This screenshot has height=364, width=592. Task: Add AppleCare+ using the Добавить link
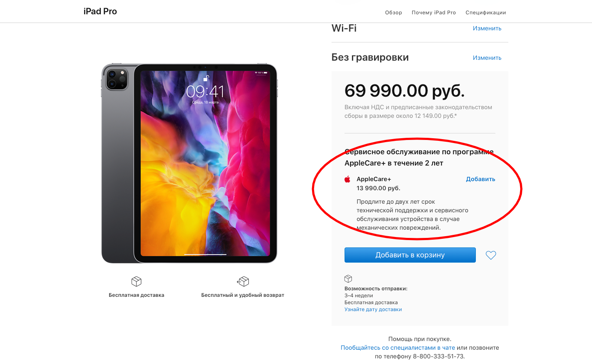click(x=481, y=179)
